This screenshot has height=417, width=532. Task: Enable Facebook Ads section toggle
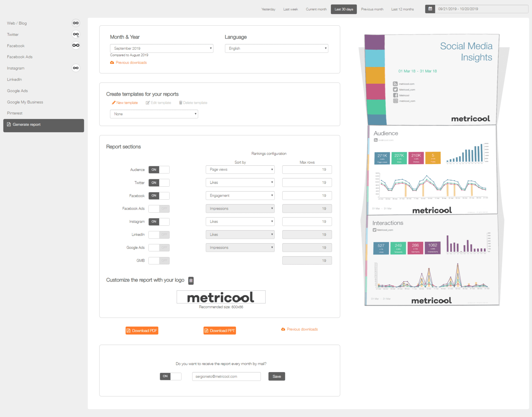point(159,209)
